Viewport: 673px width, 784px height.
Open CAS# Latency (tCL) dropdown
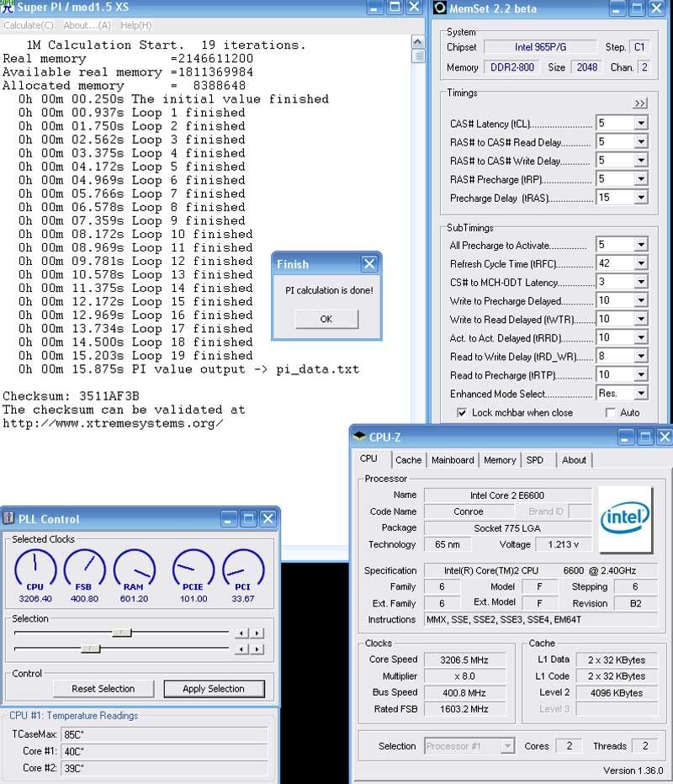[641, 123]
